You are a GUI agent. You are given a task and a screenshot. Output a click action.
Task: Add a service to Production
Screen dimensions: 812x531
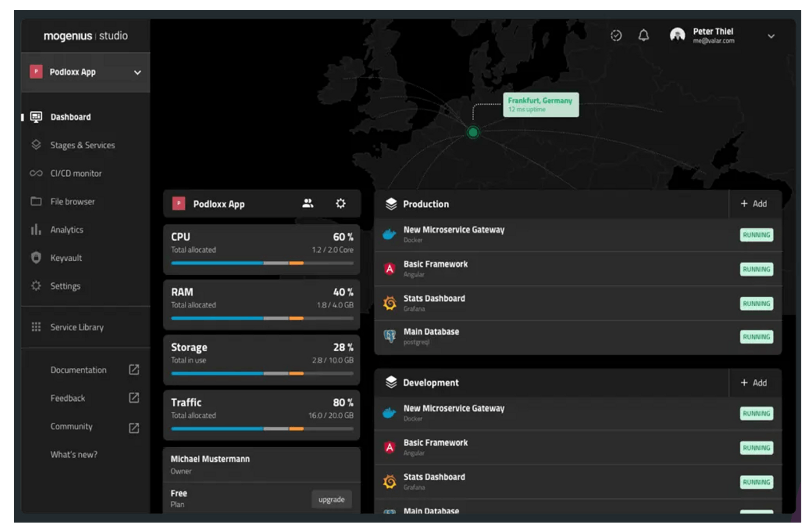pos(754,204)
